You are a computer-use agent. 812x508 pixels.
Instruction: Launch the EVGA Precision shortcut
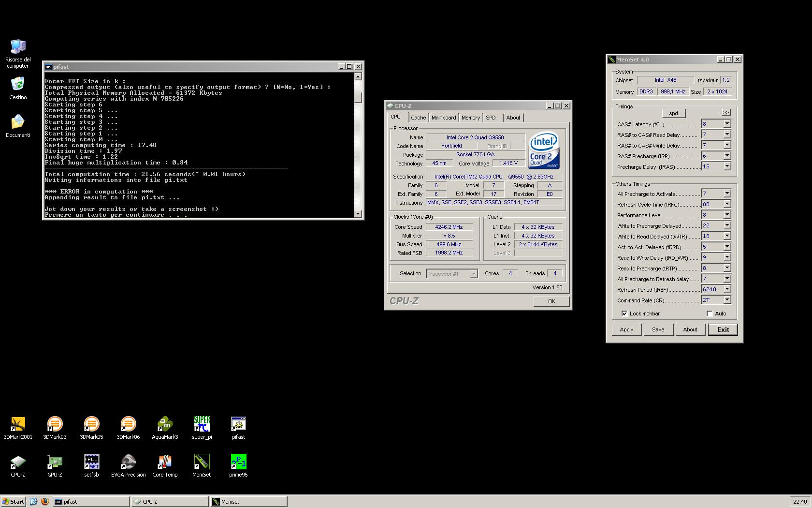pyautogui.click(x=128, y=466)
